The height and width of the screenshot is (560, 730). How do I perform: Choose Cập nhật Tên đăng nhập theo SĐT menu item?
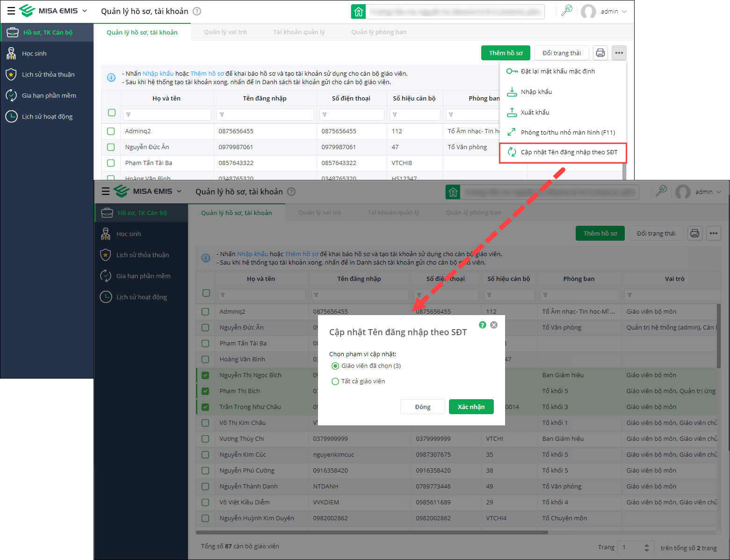(563, 152)
